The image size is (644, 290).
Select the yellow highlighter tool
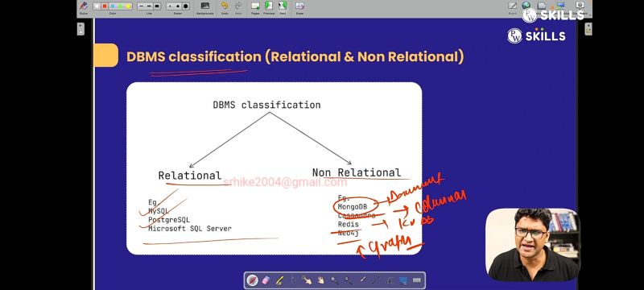coord(279,280)
